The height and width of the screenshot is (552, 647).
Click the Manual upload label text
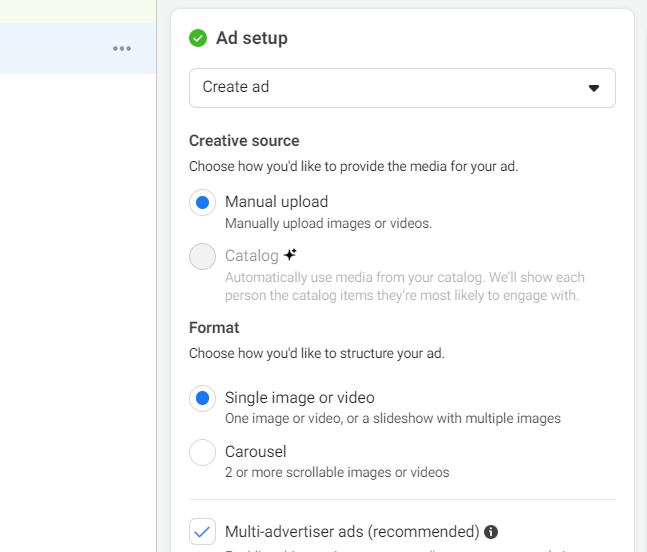tap(276, 202)
